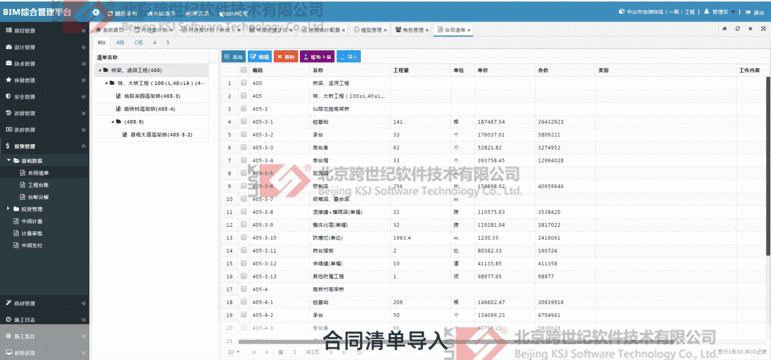Click the 进度管理 clock icon in sidebar
The height and width of the screenshot is (360, 771).
8,113
